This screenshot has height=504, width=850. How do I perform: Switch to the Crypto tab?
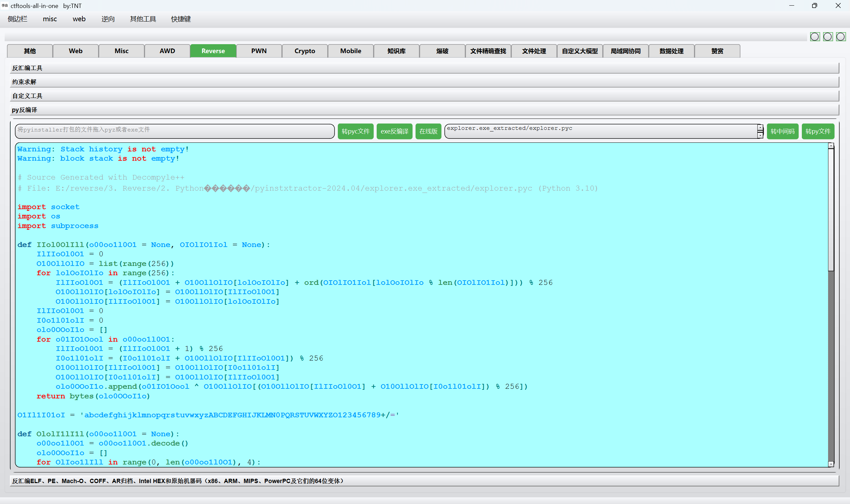[305, 51]
